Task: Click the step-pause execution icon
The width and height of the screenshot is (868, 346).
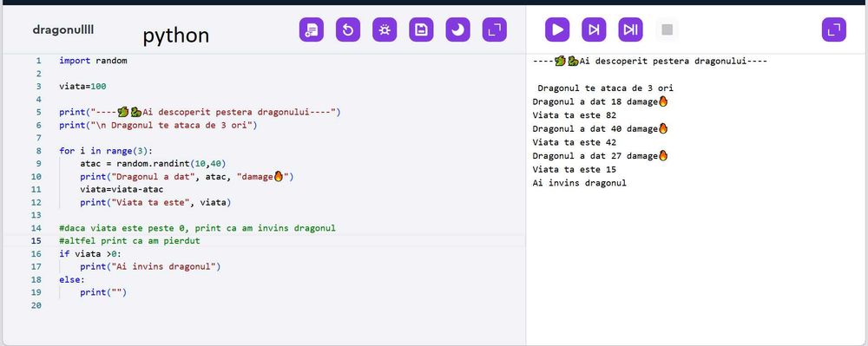Action: click(630, 29)
